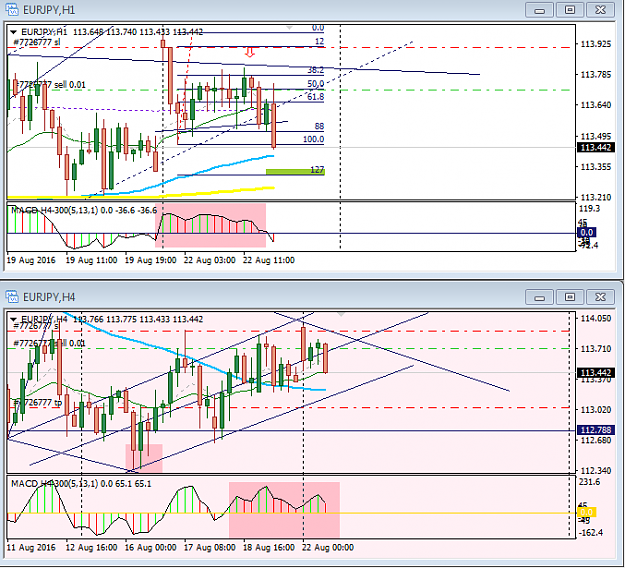Click the 19 Aug 19:00 time label on H1 axis

coord(150,260)
